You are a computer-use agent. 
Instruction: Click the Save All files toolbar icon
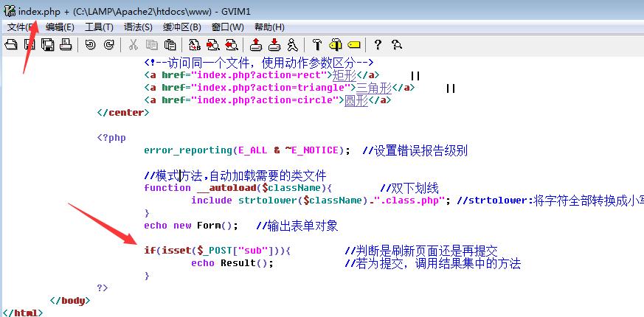click(48, 44)
